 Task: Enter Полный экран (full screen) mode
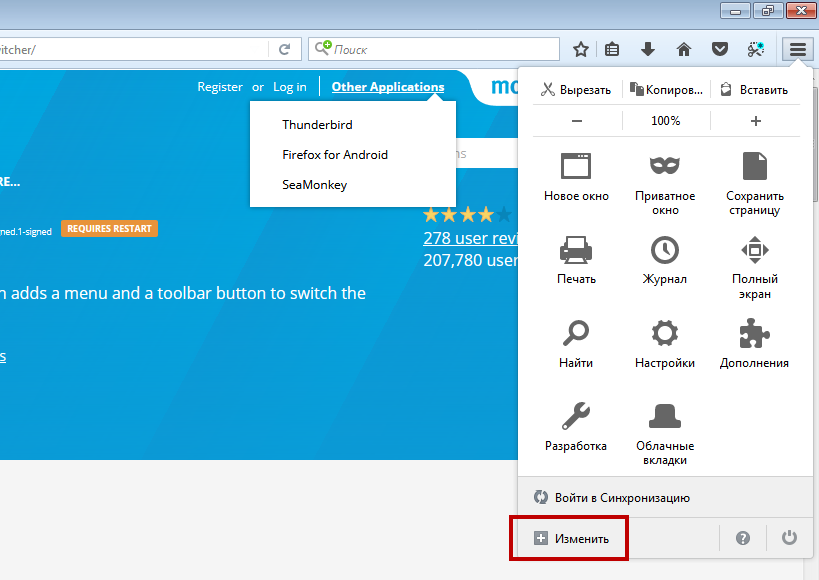(755, 268)
